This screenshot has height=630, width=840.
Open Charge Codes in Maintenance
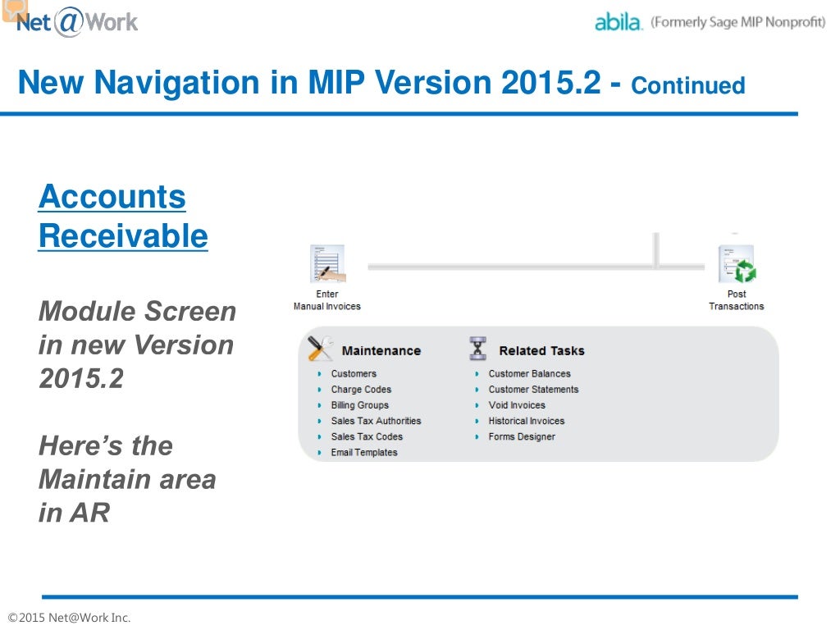361,390
